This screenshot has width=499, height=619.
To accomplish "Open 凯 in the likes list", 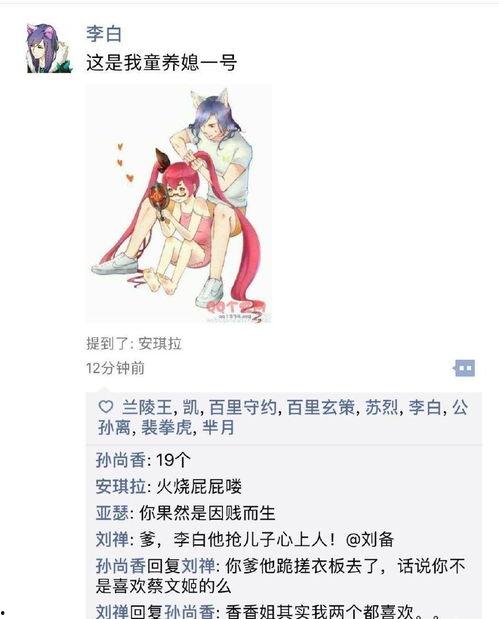I will pos(191,407).
